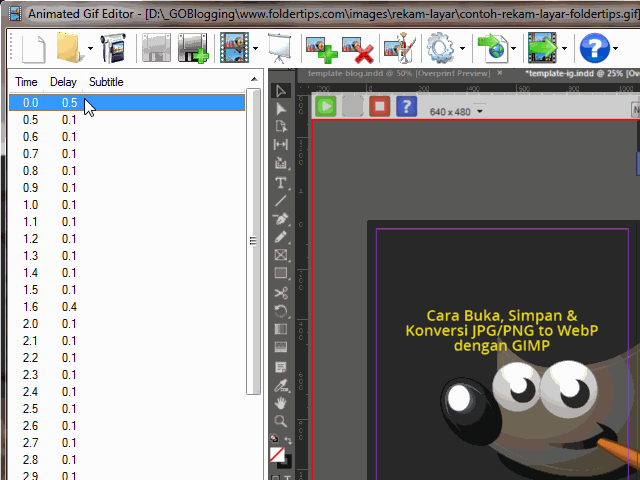Image resolution: width=640 pixels, height=480 pixels.
Task: Click the export to web globe icon
Action: pos(493,48)
